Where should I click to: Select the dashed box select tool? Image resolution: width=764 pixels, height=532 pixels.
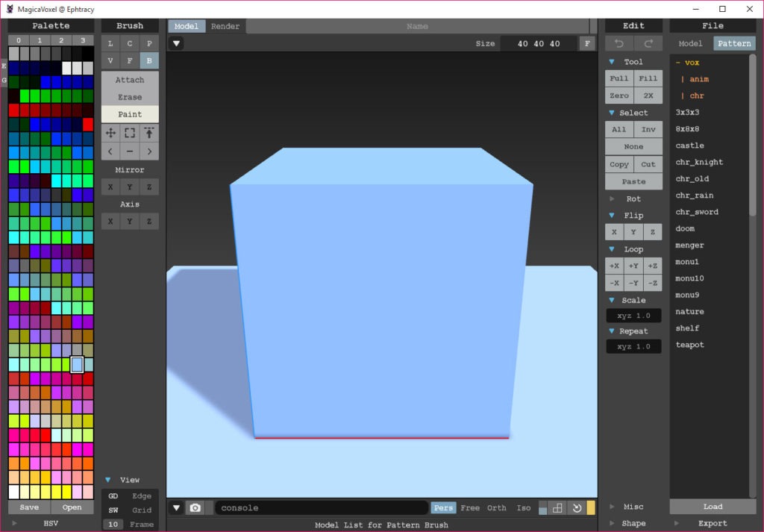pyautogui.click(x=130, y=133)
